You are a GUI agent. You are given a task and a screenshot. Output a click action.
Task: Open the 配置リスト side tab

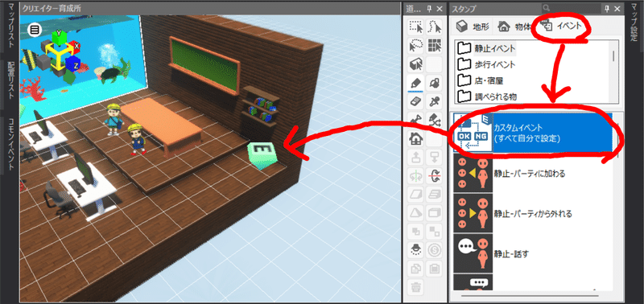tap(11, 80)
